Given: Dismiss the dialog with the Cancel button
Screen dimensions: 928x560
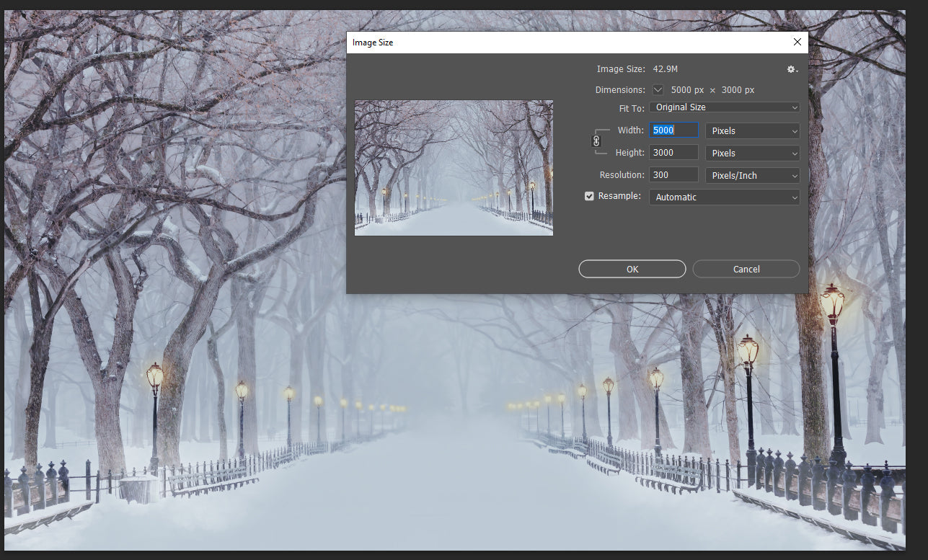Looking at the screenshot, I should [x=746, y=269].
